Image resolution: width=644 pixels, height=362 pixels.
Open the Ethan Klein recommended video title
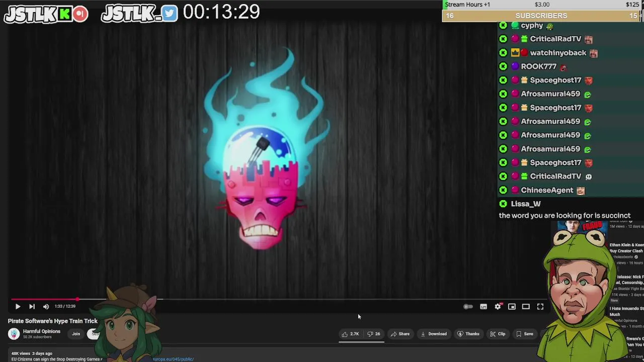[x=626, y=248]
